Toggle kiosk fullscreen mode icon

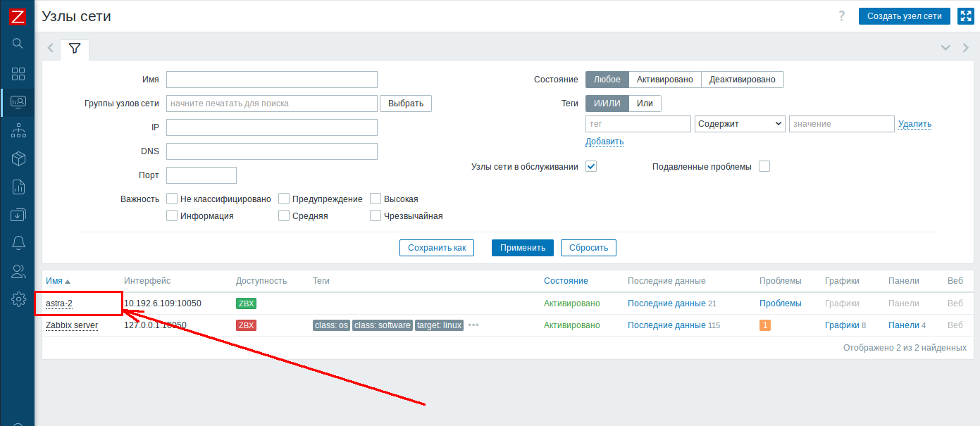pyautogui.click(x=965, y=16)
